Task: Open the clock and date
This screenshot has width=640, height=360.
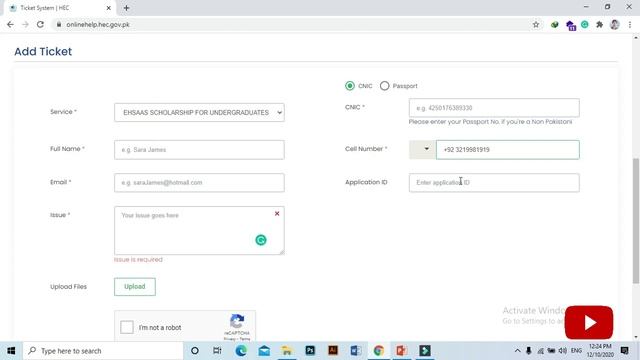Action: pos(600,351)
